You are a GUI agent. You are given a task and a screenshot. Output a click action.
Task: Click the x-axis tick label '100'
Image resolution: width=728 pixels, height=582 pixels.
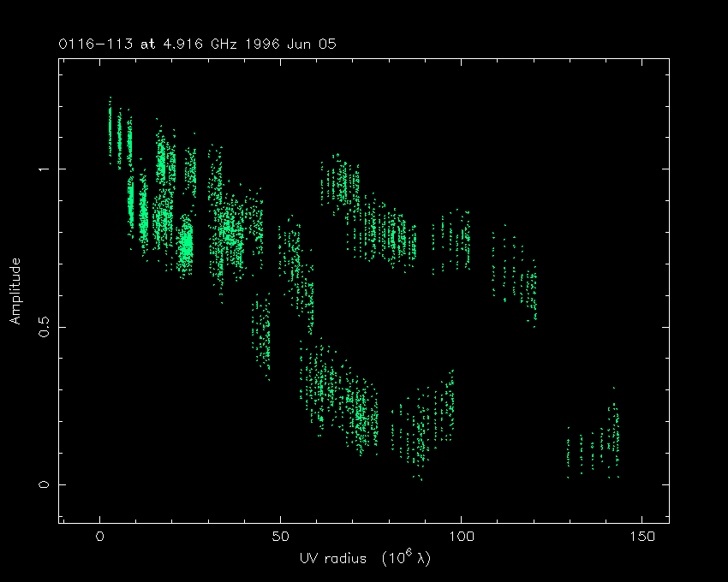(x=462, y=537)
